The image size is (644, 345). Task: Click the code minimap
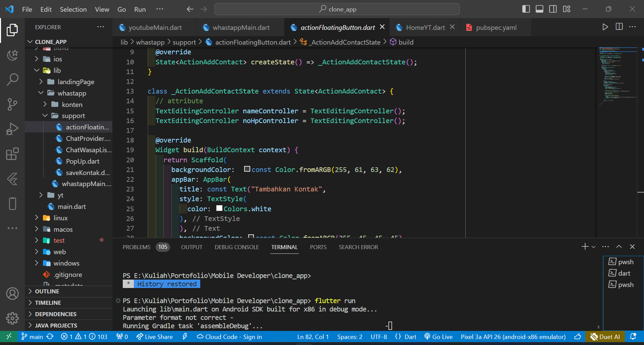pos(618,77)
